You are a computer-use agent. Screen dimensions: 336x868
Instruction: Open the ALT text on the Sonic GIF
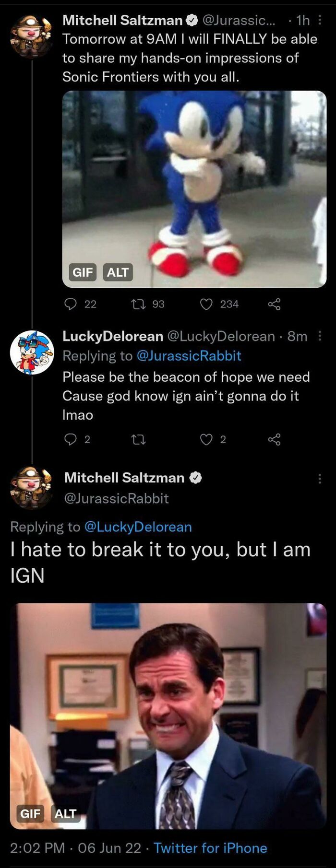click(x=117, y=273)
